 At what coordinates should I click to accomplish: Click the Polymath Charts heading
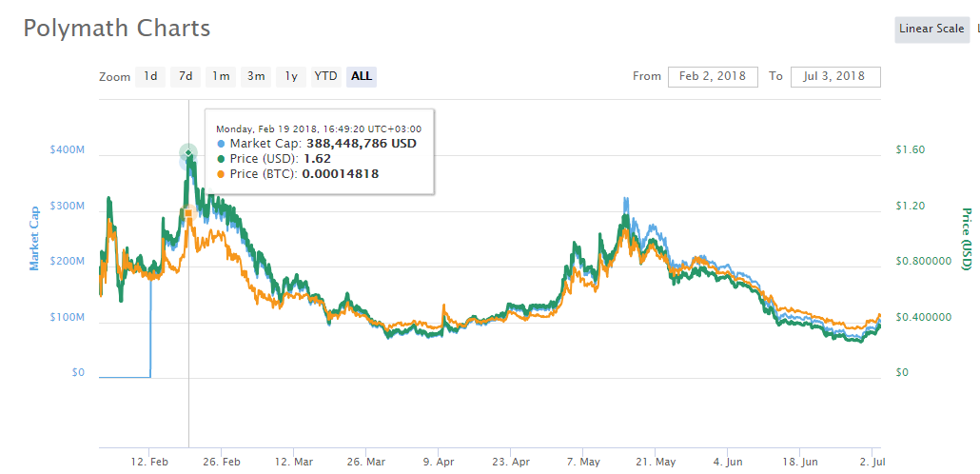tap(117, 29)
